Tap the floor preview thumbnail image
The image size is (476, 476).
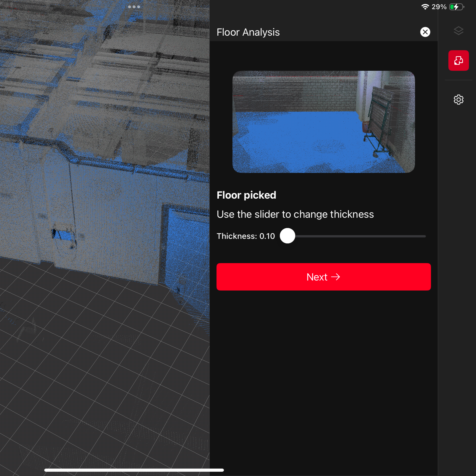tap(323, 122)
